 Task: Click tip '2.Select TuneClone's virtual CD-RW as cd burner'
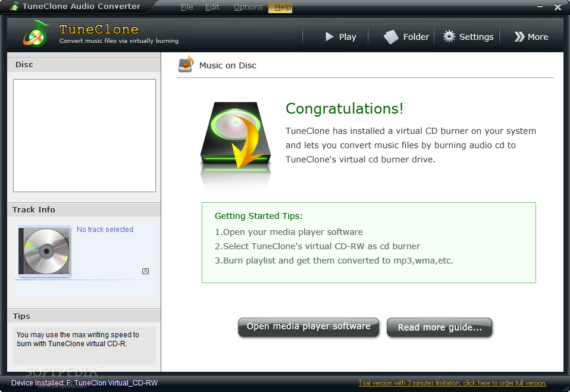[317, 246]
